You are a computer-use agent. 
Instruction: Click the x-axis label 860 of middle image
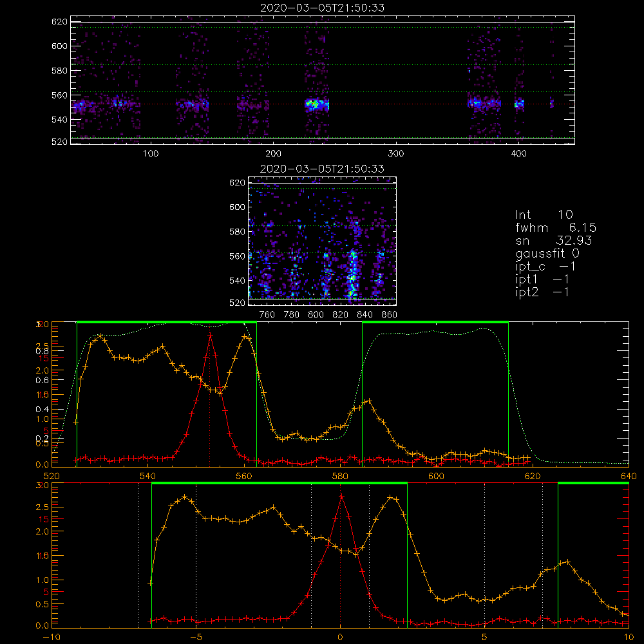[390, 315]
